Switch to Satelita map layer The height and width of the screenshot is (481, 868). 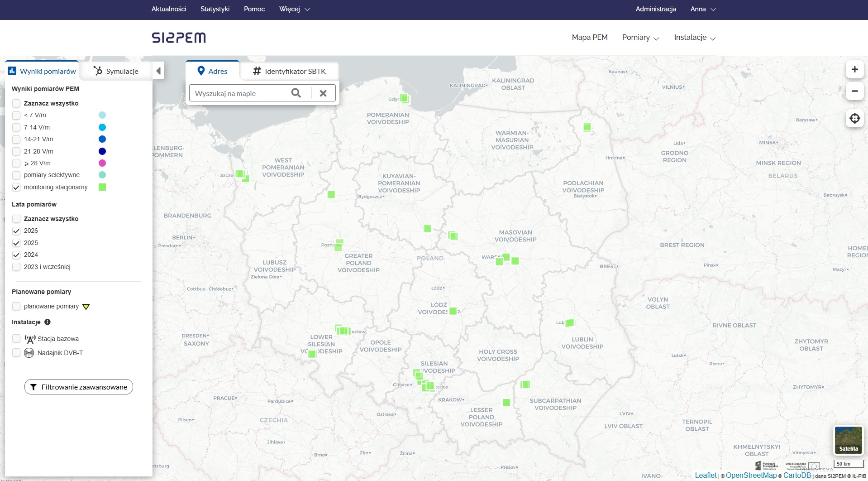(x=848, y=440)
